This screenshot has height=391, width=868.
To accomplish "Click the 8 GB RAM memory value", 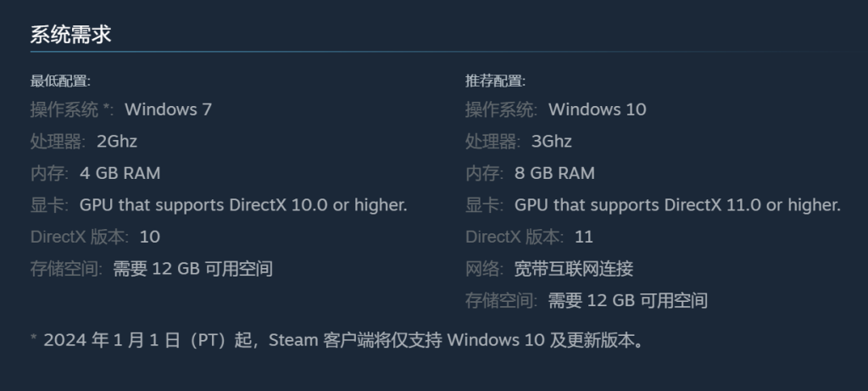I will tap(554, 173).
